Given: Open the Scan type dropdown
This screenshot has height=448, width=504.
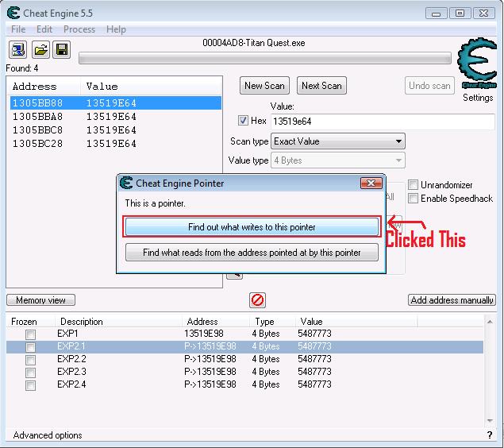Looking at the screenshot, I should [337, 141].
